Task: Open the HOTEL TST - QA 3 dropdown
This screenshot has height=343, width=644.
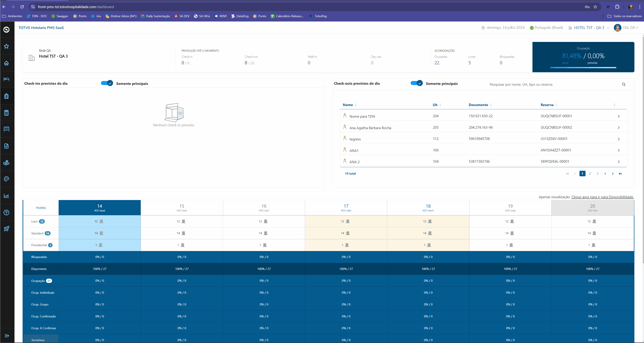Action: 589,28
